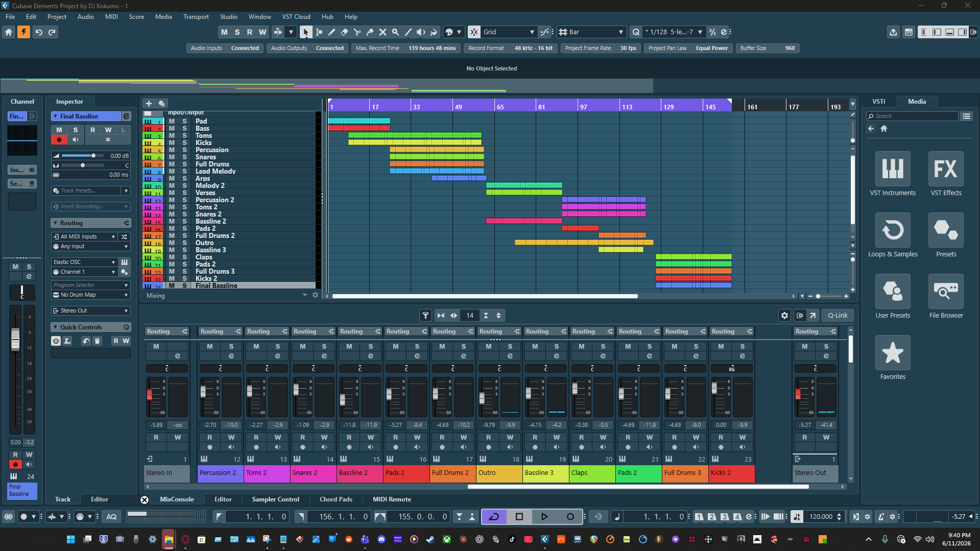Start playback with the Play button

544,517
